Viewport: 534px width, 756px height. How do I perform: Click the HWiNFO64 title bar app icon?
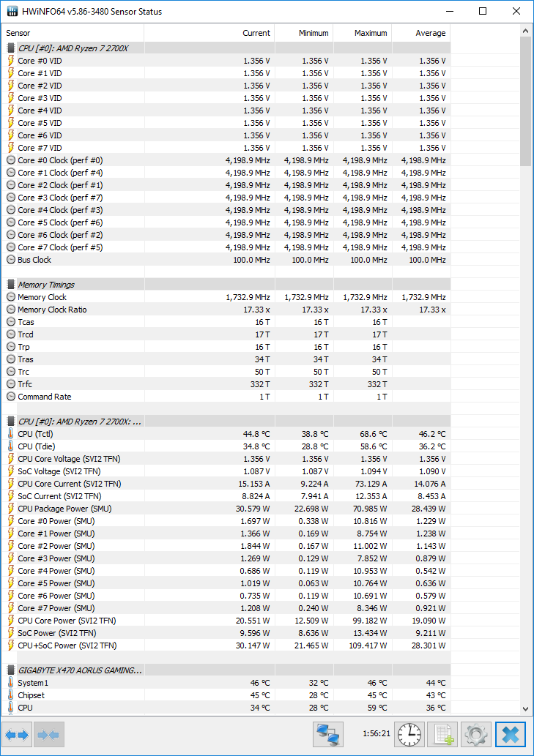[x=12, y=11]
